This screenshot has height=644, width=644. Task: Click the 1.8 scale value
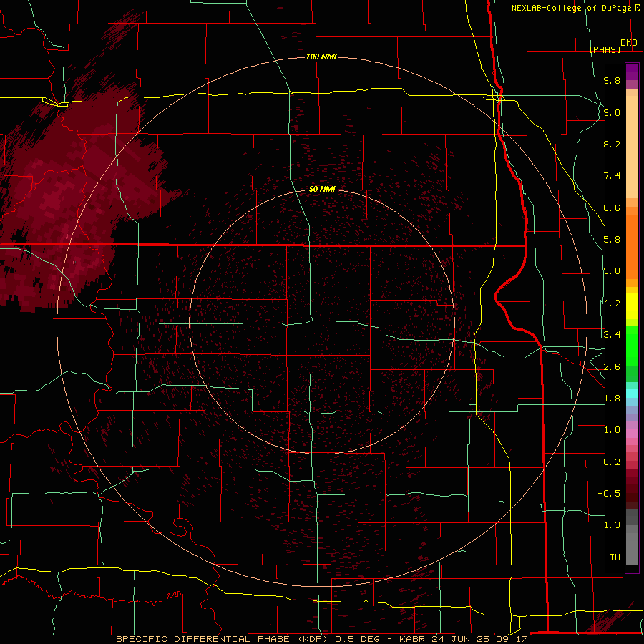[612, 399]
